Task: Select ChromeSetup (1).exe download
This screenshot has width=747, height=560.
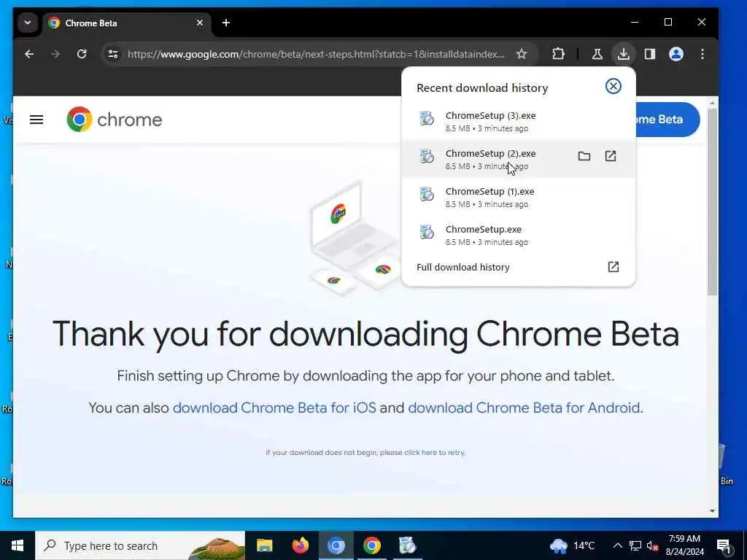Action: [x=519, y=197]
